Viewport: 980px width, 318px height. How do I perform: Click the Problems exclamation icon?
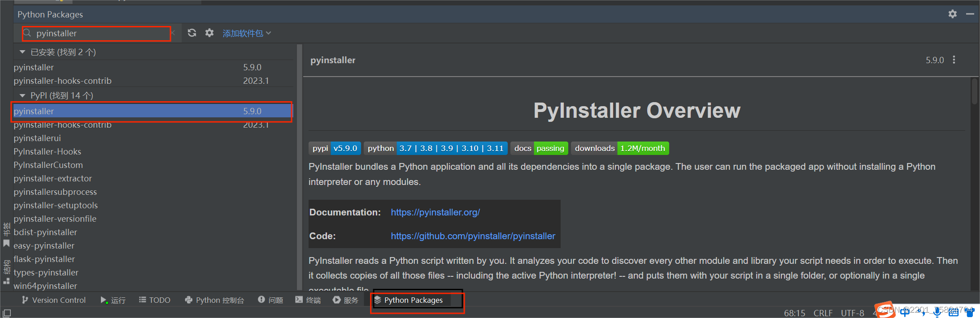pyautogui.click(x=261, y=300)
